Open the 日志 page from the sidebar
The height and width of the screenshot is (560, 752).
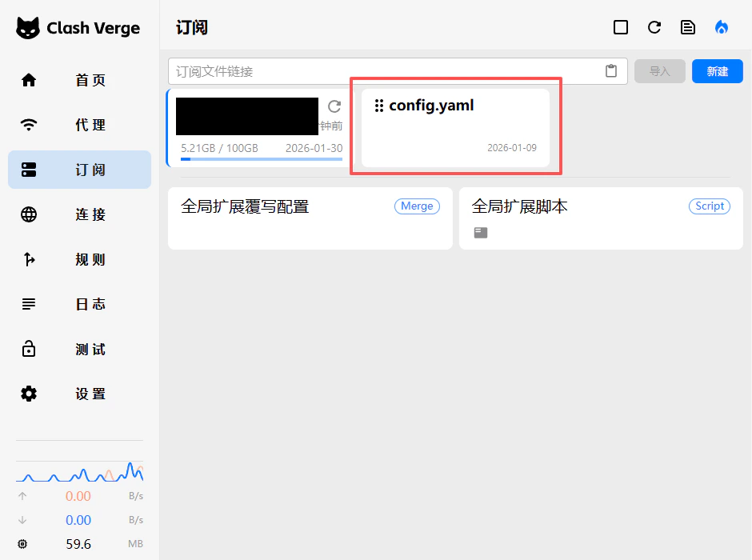click(79, 304)
